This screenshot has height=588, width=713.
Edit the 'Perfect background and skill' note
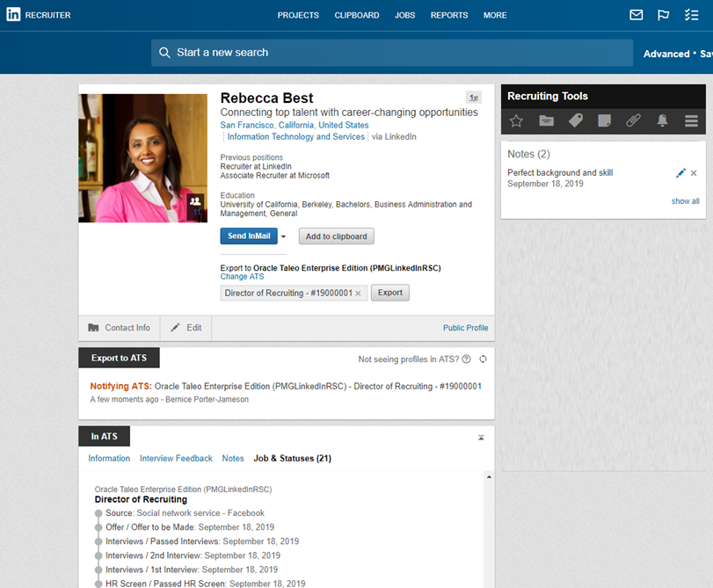680,173
